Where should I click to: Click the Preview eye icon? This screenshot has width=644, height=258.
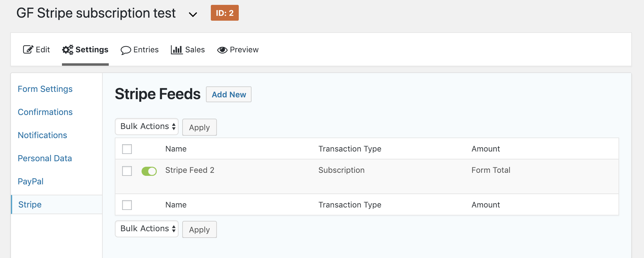click(222, 50)
